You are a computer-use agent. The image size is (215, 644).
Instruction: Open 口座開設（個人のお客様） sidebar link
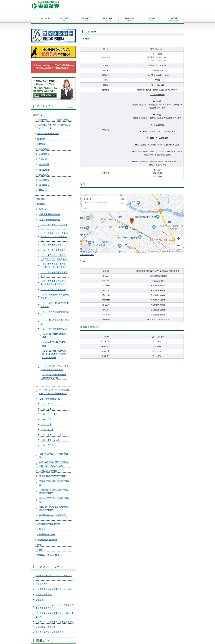point(49,555)
